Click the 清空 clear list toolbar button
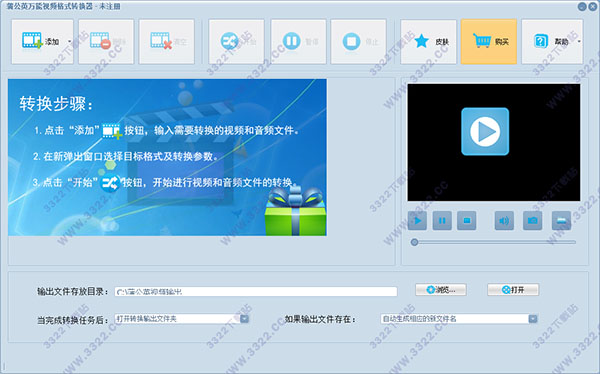The width and height of the screenshot is (600, 374). click(x=167, y=41)
